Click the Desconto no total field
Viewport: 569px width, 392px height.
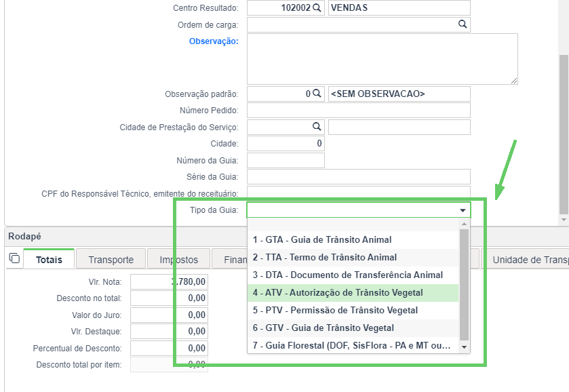169,298
